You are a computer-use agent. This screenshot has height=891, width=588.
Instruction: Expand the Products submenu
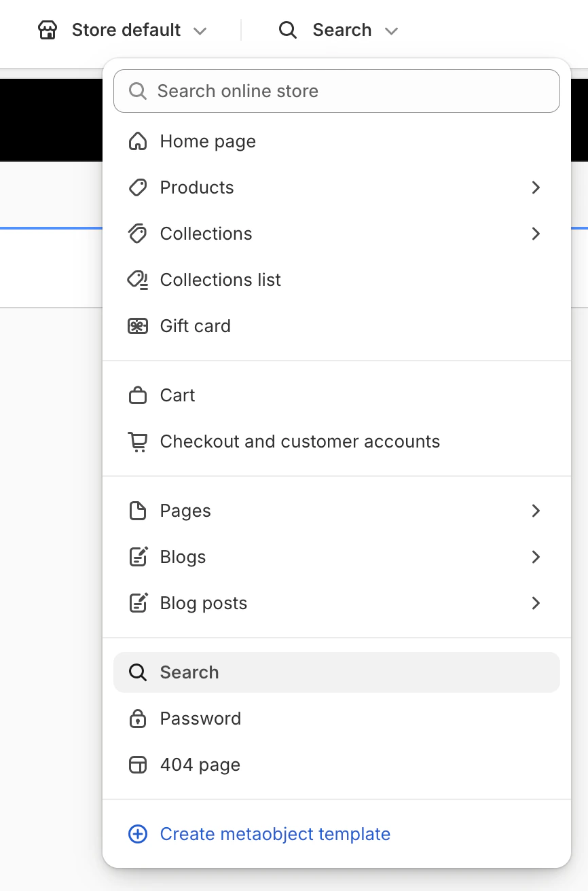tap(536, 187)
